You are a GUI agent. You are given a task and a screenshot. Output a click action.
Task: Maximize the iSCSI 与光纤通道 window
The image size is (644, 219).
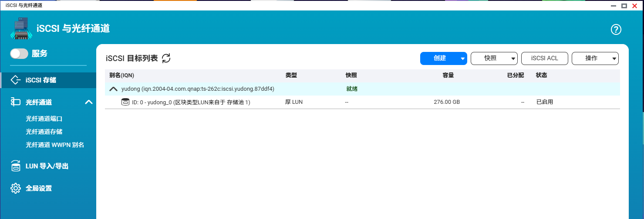pyautogui.click(x=624, y=6)
